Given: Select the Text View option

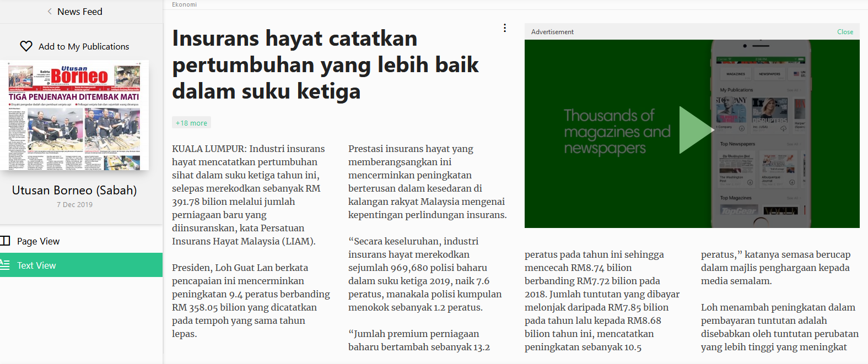Looking at the screenshot, I should pyautogui.click(x=81, y=265).
